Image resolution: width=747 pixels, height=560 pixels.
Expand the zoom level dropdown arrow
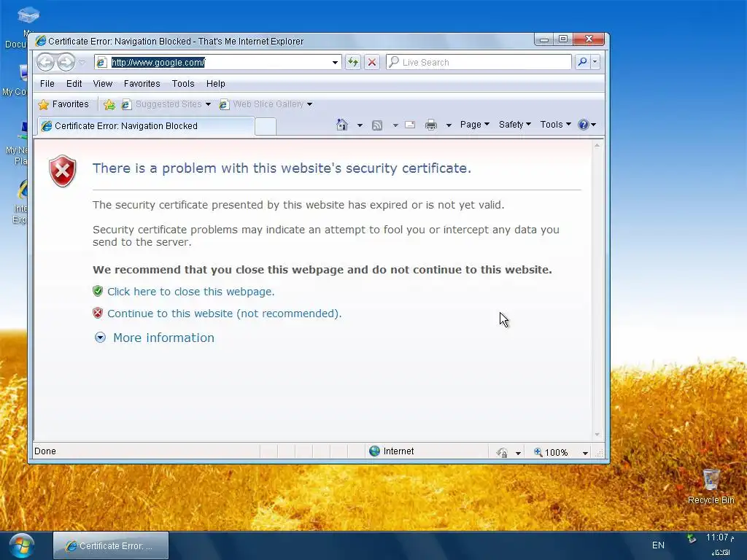coord(585,453)
